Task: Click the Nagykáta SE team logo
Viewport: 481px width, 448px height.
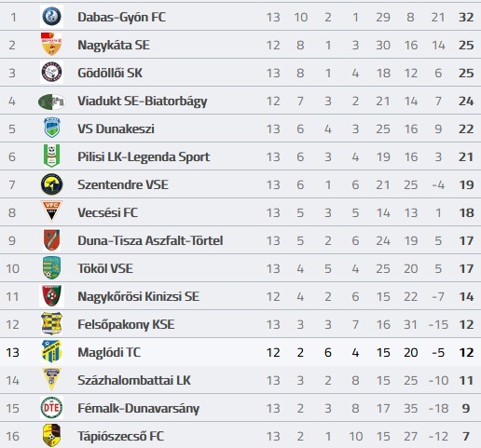Action: coord(51,45)
